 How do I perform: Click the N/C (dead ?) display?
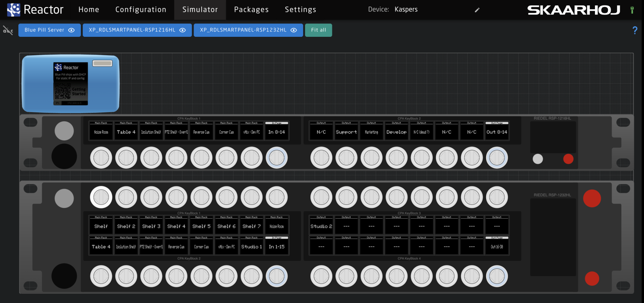[422, 132]
